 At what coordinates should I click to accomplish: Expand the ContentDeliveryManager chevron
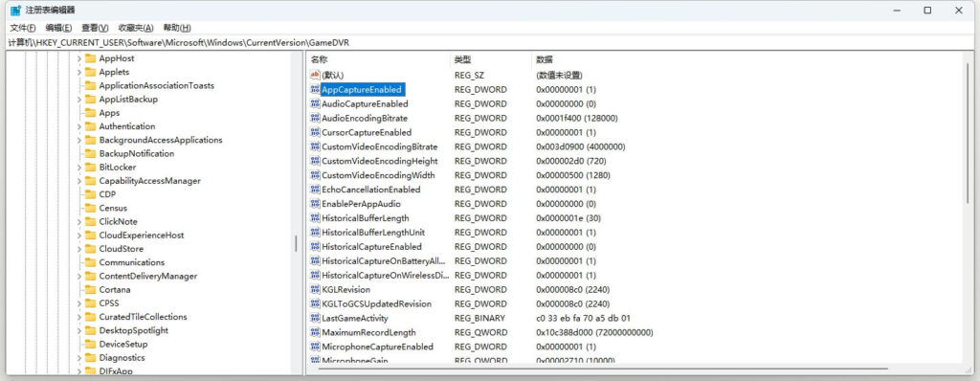click(79, 276)
